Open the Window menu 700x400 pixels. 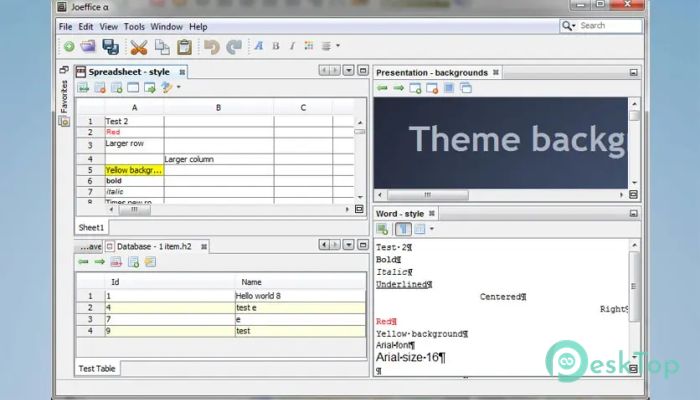[x=167, y=27]
